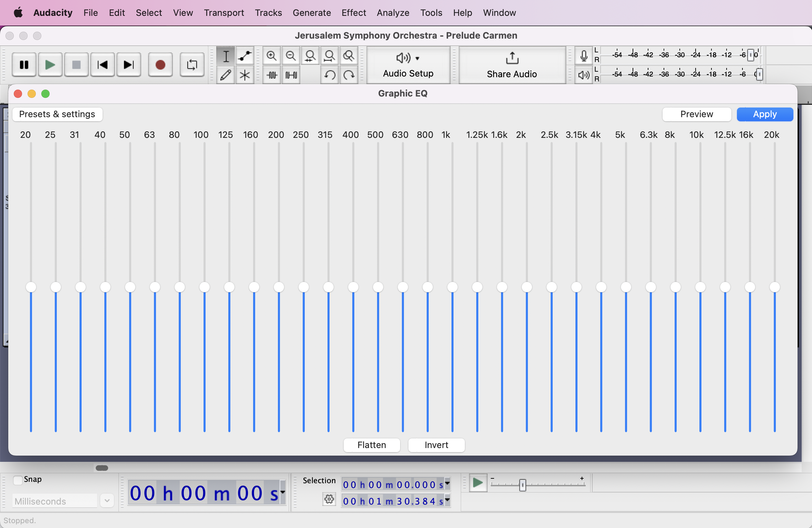Open the main time display format arrow
The image size is (812, 528).
pos(283,492)
